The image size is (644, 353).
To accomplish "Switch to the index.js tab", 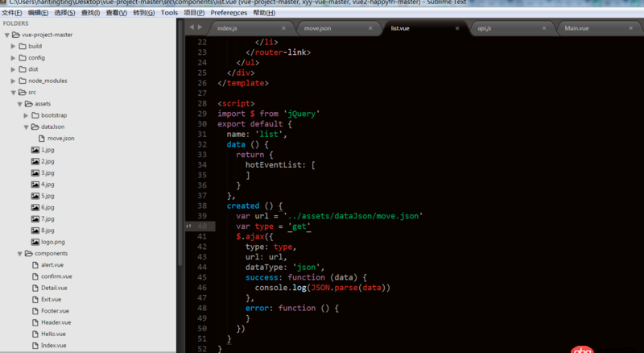I will click(x=250, y=28).
